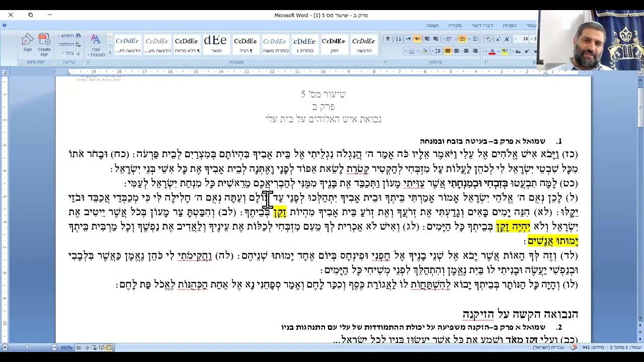Image resolution: width=644 pixels, height=362 pixels.
Task: Click the zoom out minus button
Action: [54, 347]
